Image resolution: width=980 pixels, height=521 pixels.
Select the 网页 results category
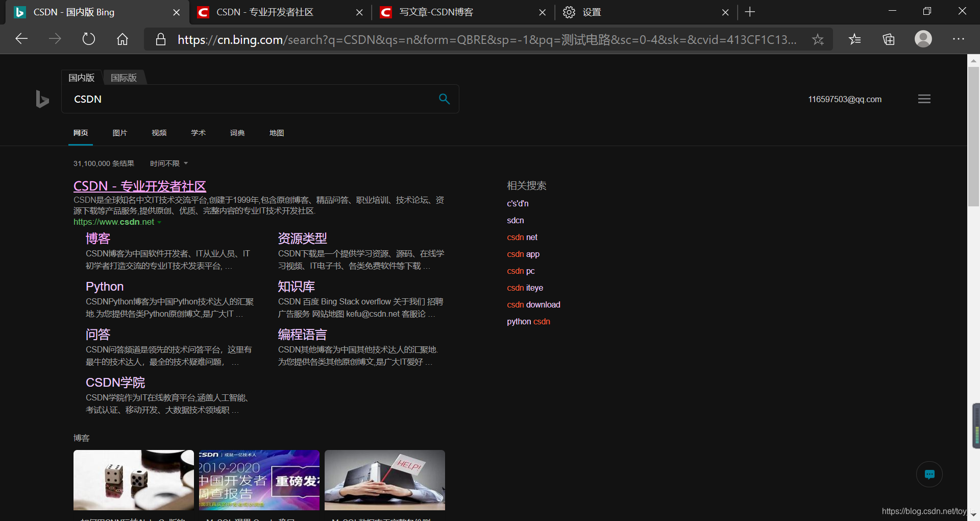[81, 133]
